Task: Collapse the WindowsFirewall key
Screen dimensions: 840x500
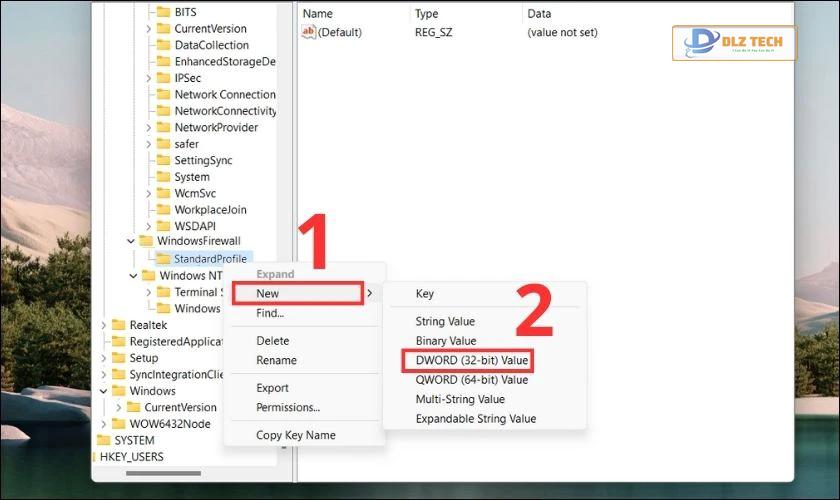Action: point(131,241)
